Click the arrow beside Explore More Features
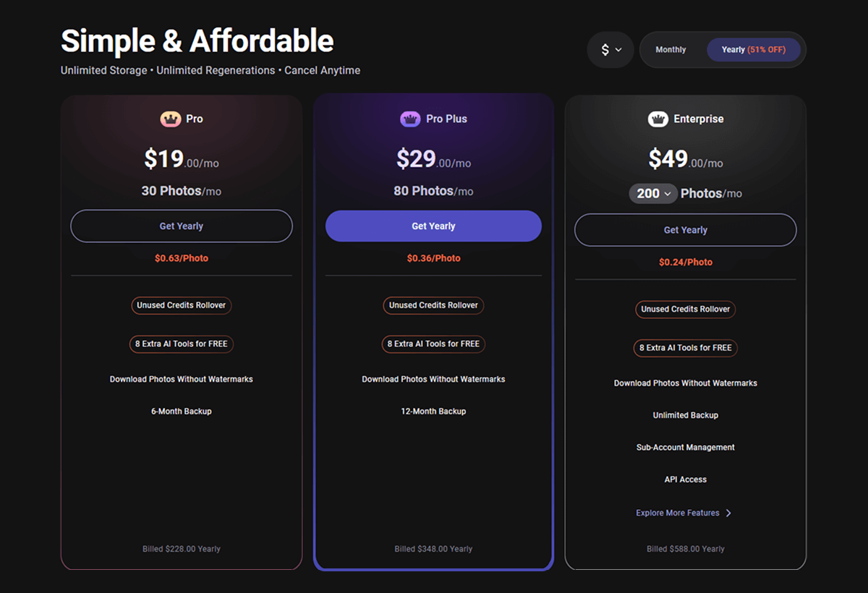The width and height of the screenshot is (868, 593). tap(728, 513)
